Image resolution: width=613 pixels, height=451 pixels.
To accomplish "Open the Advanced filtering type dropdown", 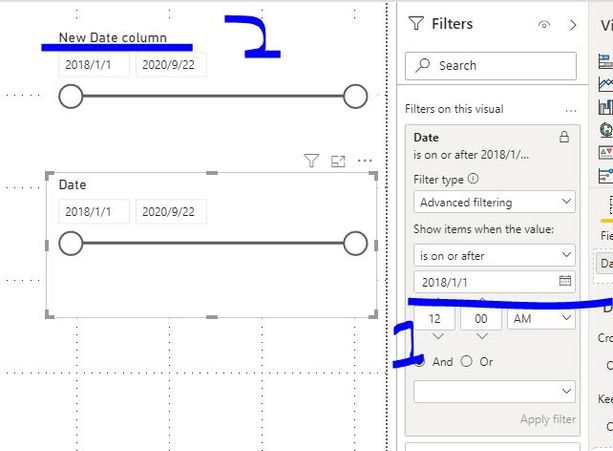I will point(494,202).
